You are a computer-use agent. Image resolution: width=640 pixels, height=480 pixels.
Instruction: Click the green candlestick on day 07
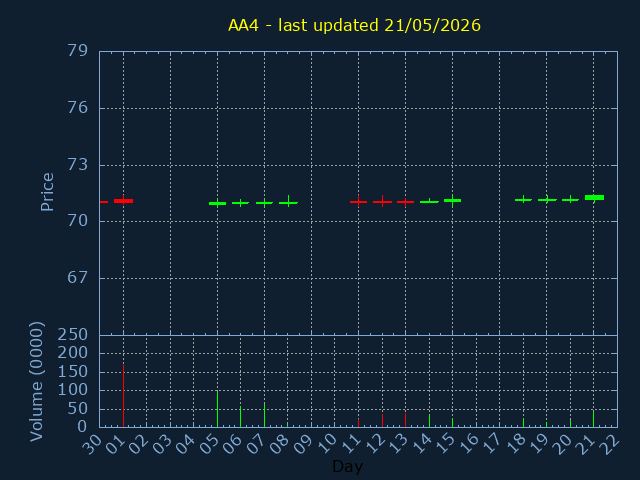tap(264, 203)
